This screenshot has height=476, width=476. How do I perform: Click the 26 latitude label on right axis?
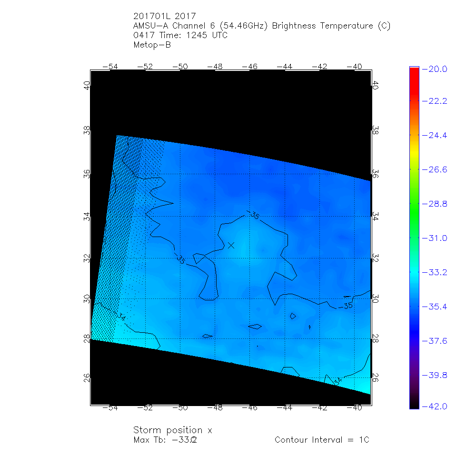375,377
